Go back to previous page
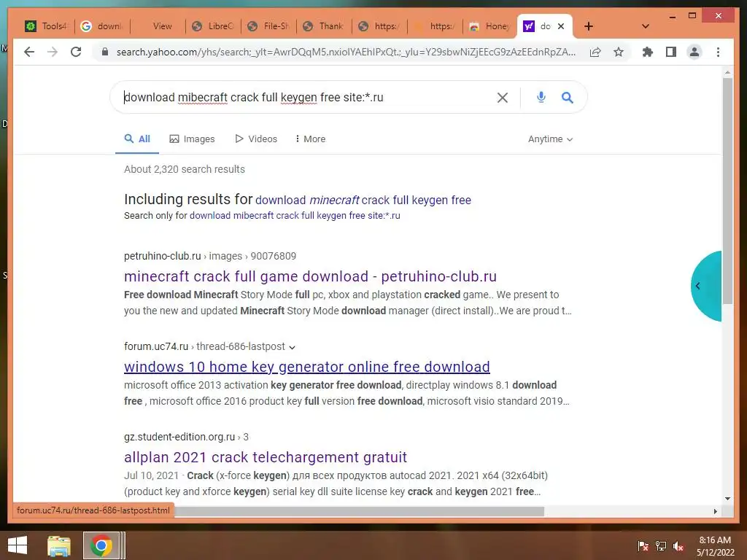The width and height of the screenshot is (747, 560). (x=29, y=52)
